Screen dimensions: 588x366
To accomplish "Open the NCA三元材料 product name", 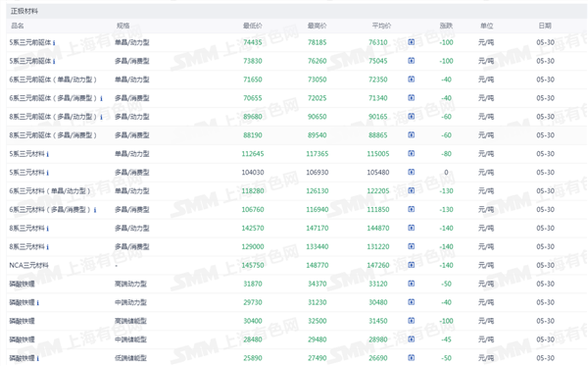I will coord(28,265).
